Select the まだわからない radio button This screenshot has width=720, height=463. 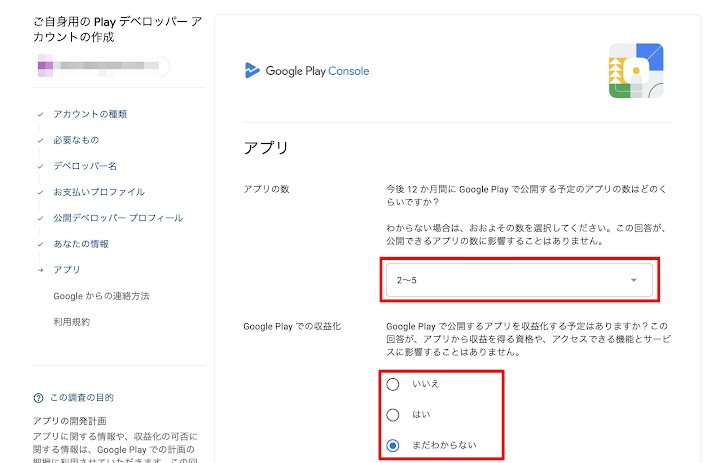tap(393, 445)
